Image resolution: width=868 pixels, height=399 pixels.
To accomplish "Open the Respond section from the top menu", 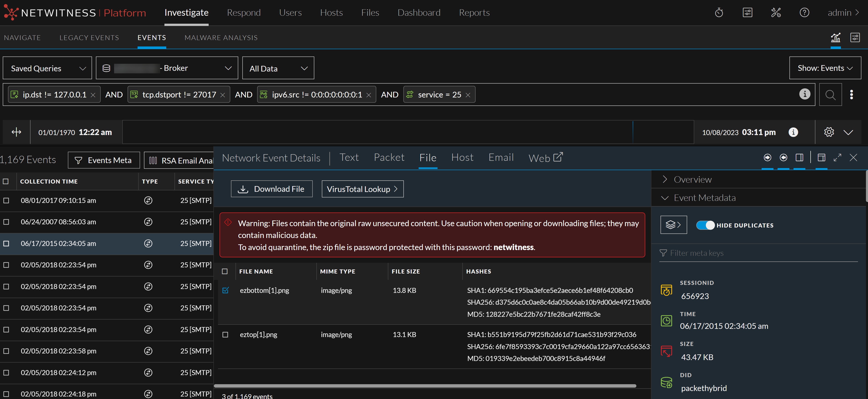I will [244, 13].
